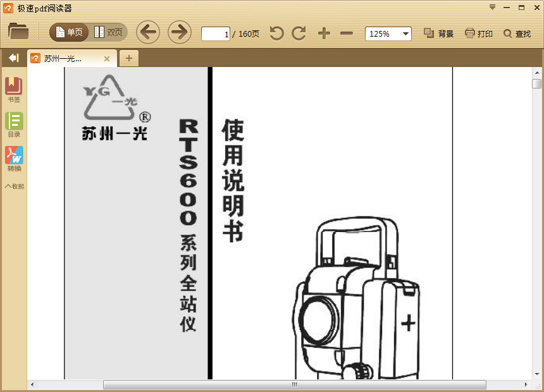Open the find tool (查找)

517,34
